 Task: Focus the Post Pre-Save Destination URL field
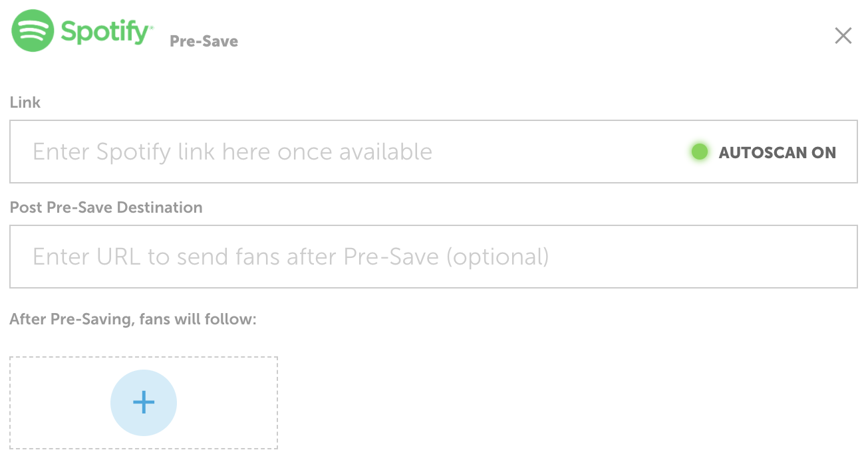click(x=434, y=257)
